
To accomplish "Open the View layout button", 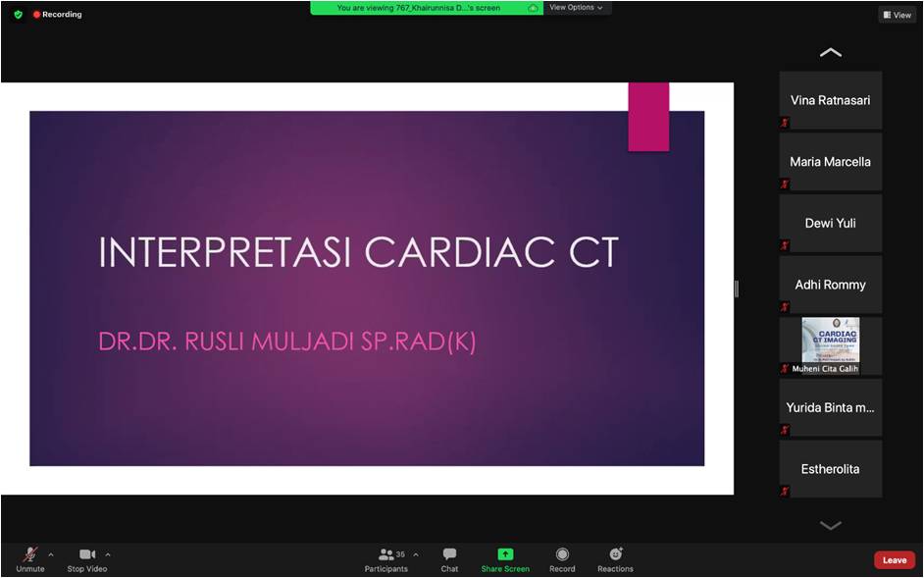I will 897,15.
